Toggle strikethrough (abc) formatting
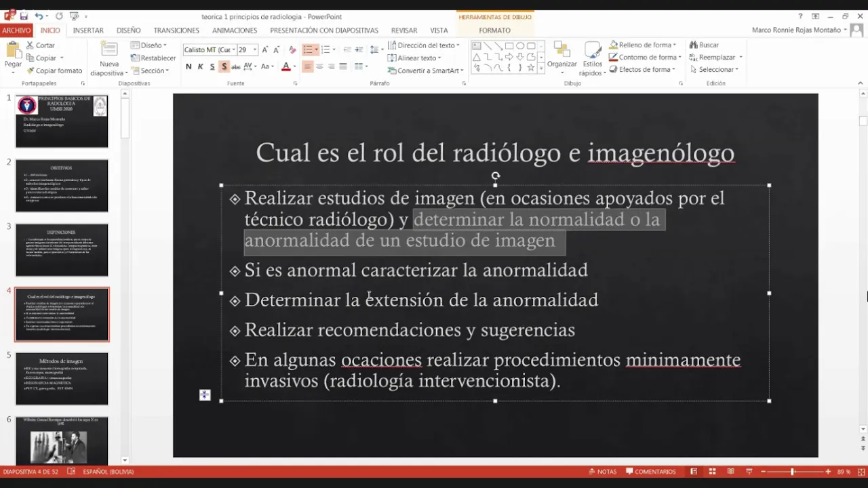Viewport: 868px width, 488px height. [x=236, y=66]
